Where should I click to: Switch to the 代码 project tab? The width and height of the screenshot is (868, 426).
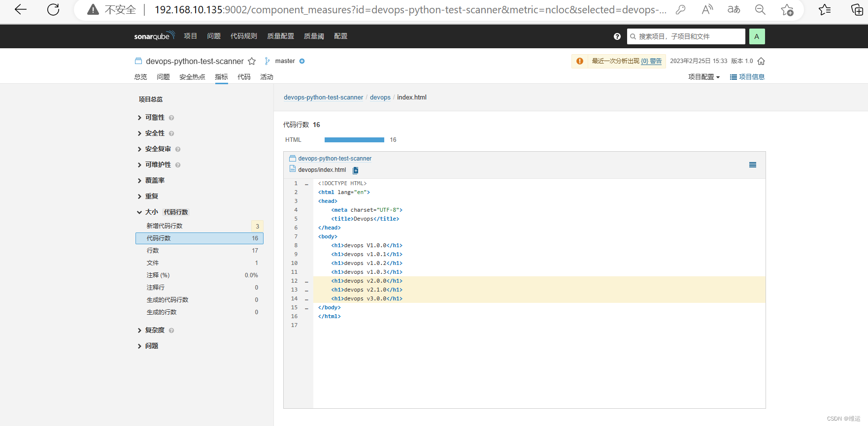(244, 77)
